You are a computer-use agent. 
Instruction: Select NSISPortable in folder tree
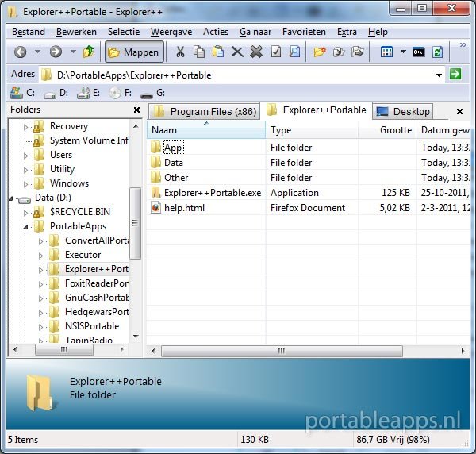(92, 326)
